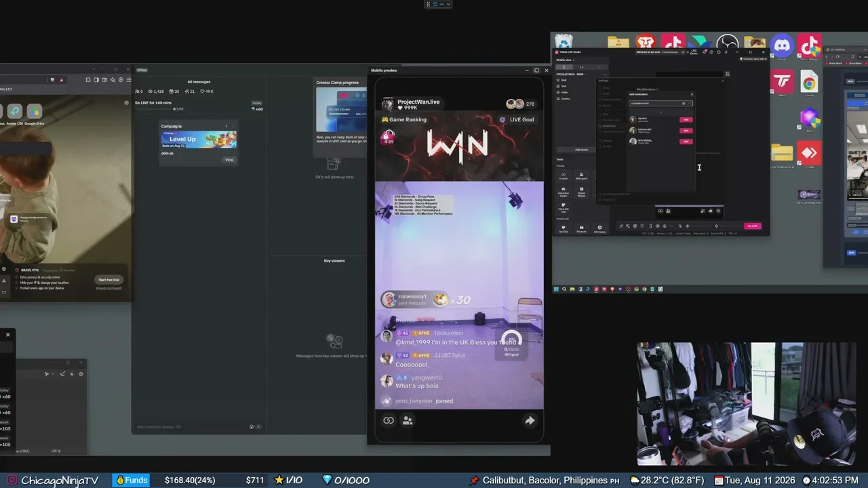
Task: Click the Add moderators search field
Action: (660, 103)
